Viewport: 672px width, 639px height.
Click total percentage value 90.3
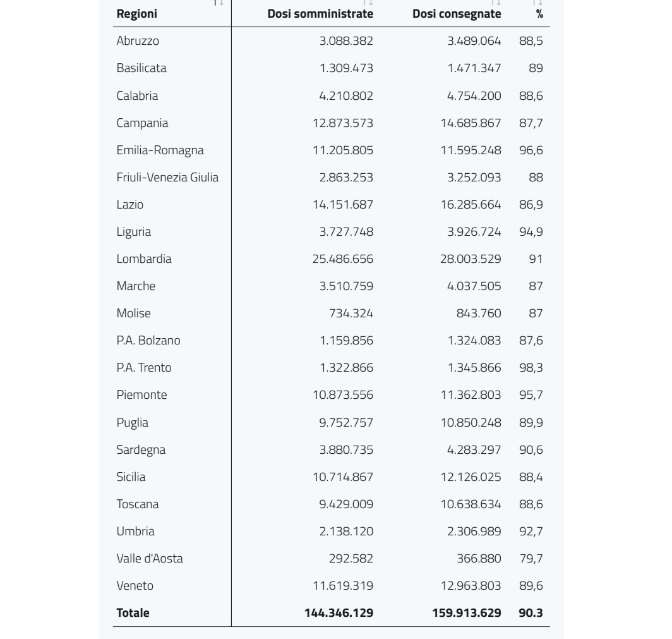(x=531, y=613)
